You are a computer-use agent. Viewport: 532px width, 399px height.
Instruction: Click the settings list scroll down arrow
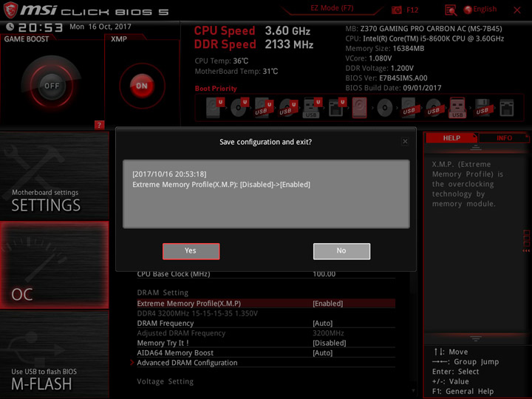click(x=413, y=391)
